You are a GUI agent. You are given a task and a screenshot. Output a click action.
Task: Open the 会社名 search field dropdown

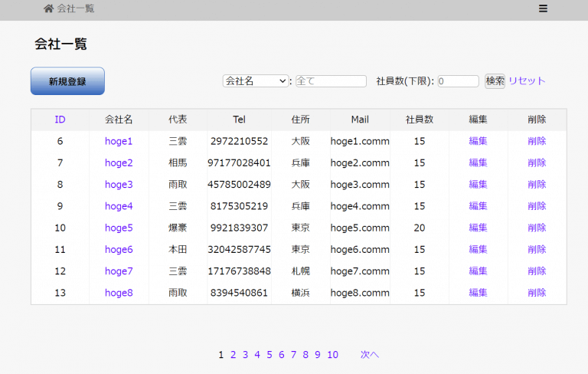coord(256,81)
